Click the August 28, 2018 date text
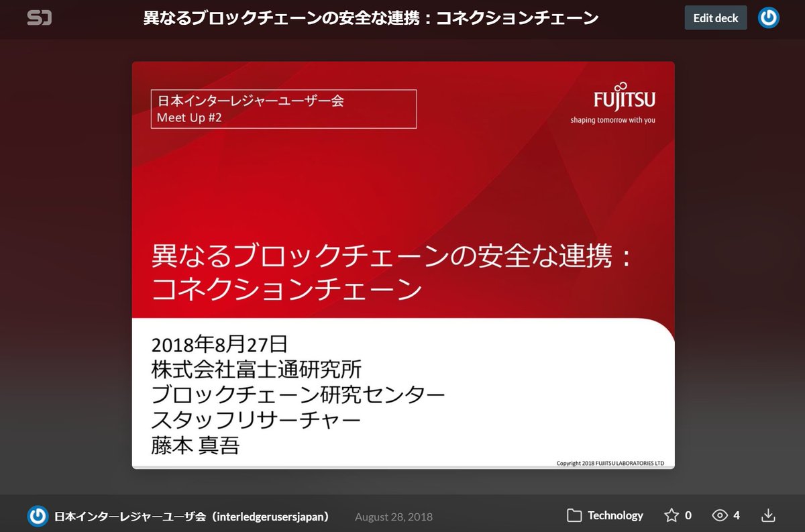Viewport: 805px width, 532px height. (392, 517)
